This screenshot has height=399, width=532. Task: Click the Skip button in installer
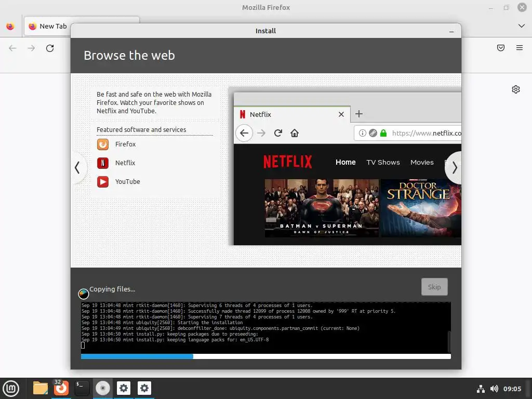tap(434, 287)
